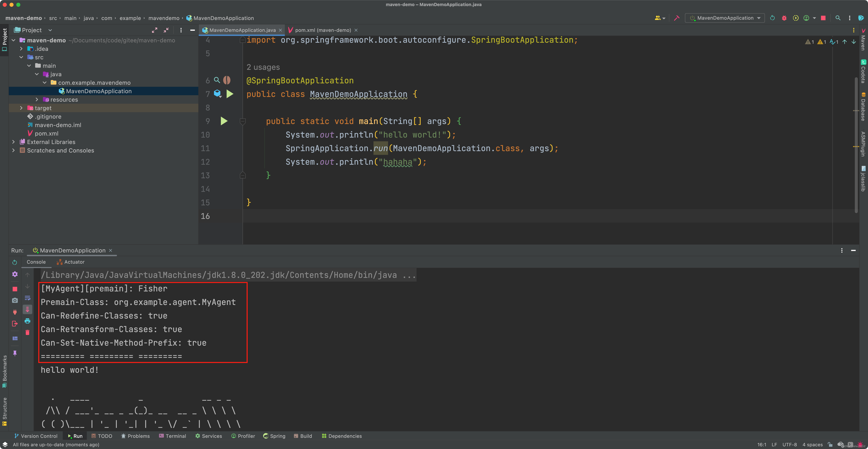Expand the .idea folder
This screenshot has width=868, height=449.
pyautogui.click(x=21, y=49)
